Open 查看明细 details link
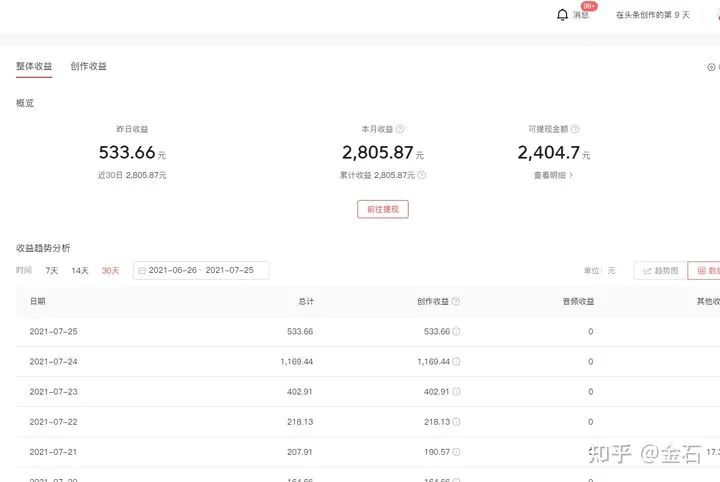 pos(553,175)
